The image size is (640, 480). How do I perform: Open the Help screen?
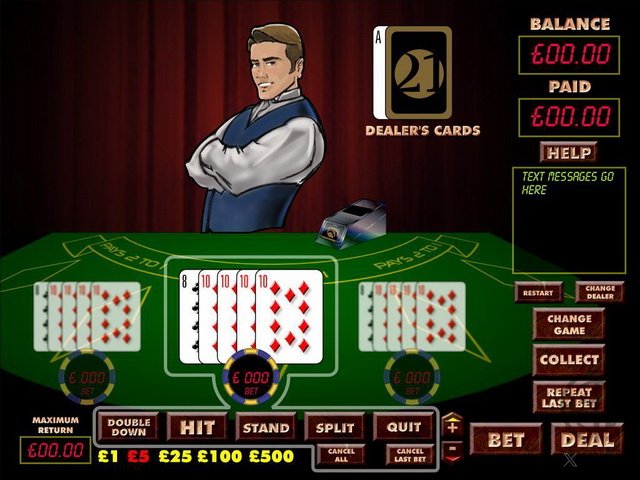point(569,152)
